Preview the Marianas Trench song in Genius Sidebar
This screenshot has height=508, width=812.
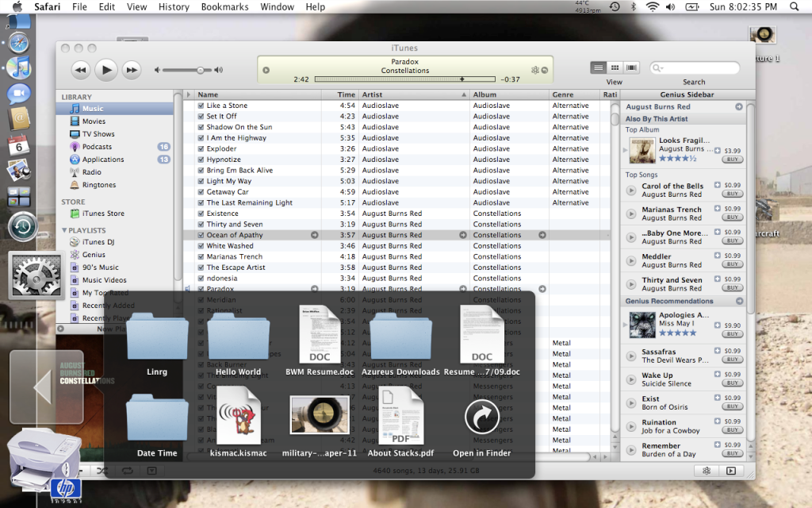click(x=631, y=214)
